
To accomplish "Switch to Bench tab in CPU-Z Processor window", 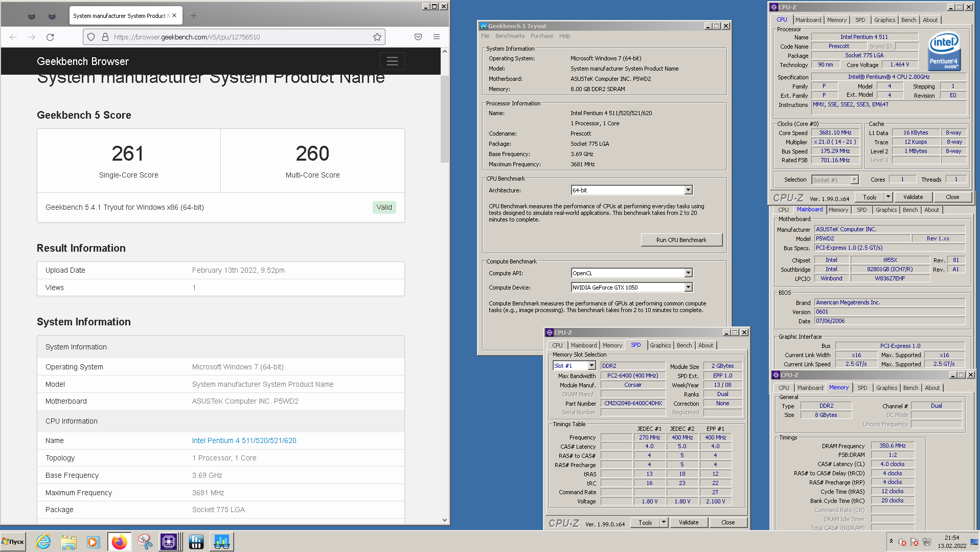I will pyautogui.click(x=908, y=20).
